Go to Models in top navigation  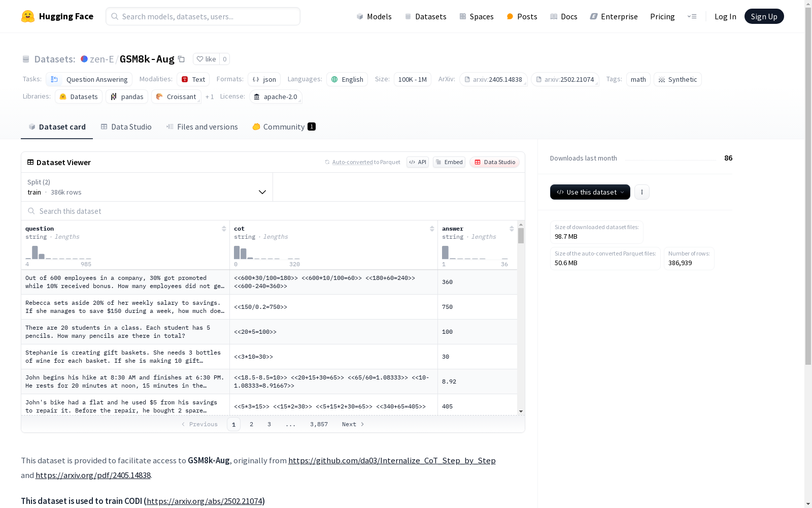374,16
